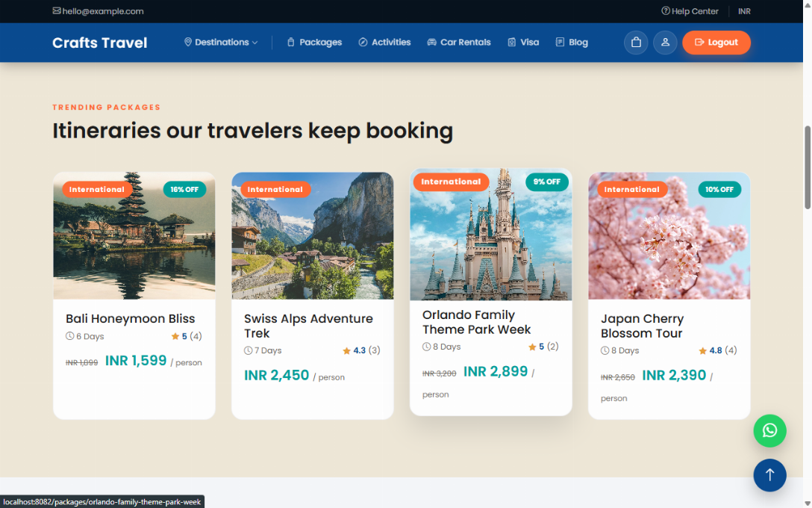Open the Visa menu item

coord(524,42)
